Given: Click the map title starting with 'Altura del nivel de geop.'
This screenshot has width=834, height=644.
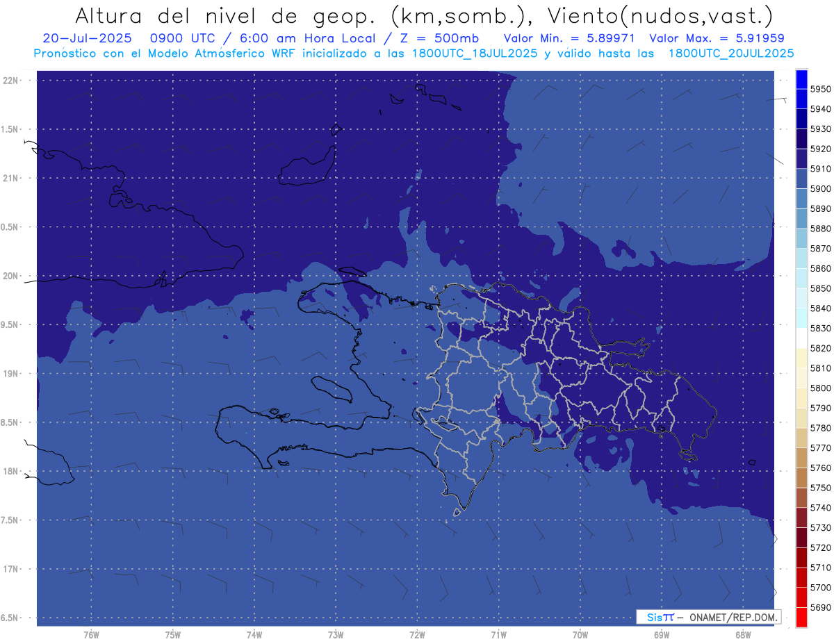Looking at the screenshot, I should tap(423, 15).
